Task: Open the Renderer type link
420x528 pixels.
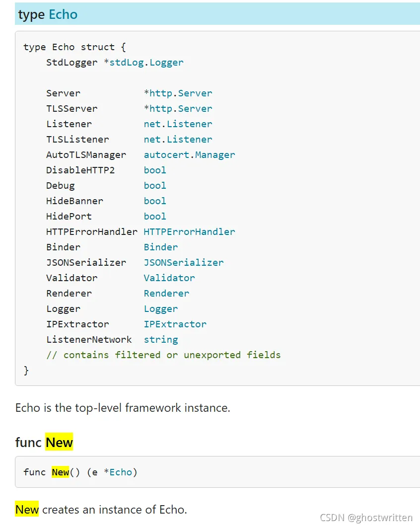Action: click(166, 293)
